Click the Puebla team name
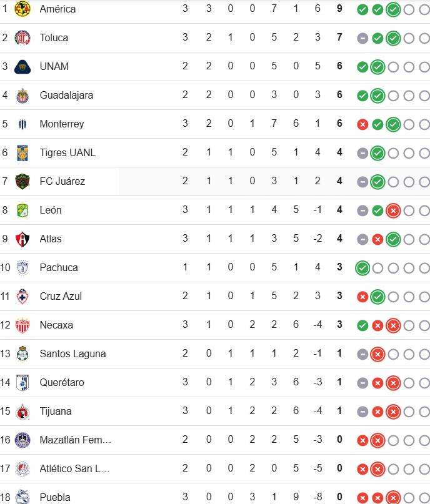Viewport: 430px width, 504px height. (55, 497)
